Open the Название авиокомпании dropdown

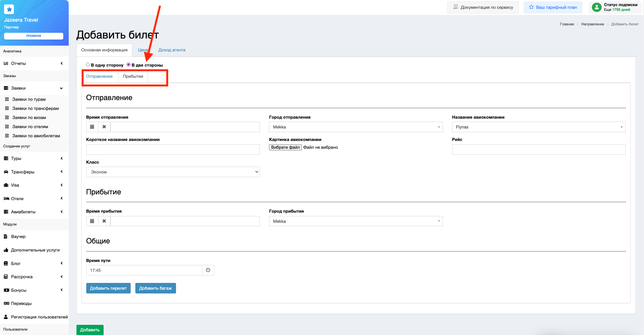point(538,127)
